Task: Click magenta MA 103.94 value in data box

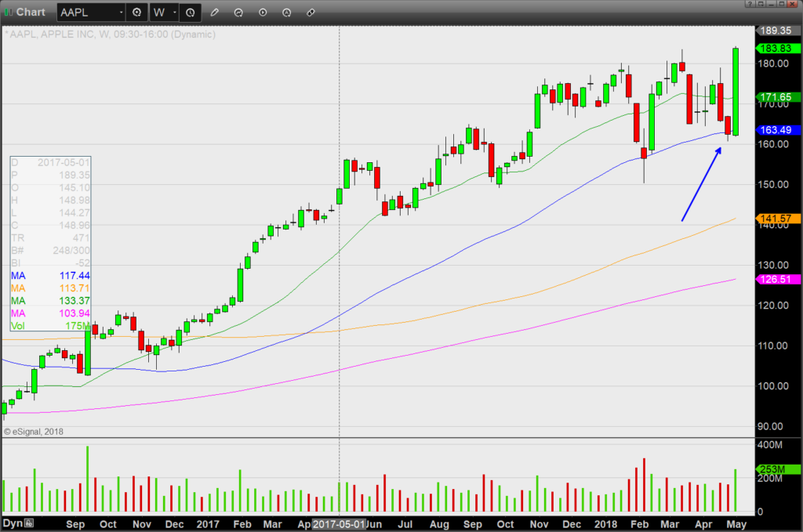Action: [74, 313]
